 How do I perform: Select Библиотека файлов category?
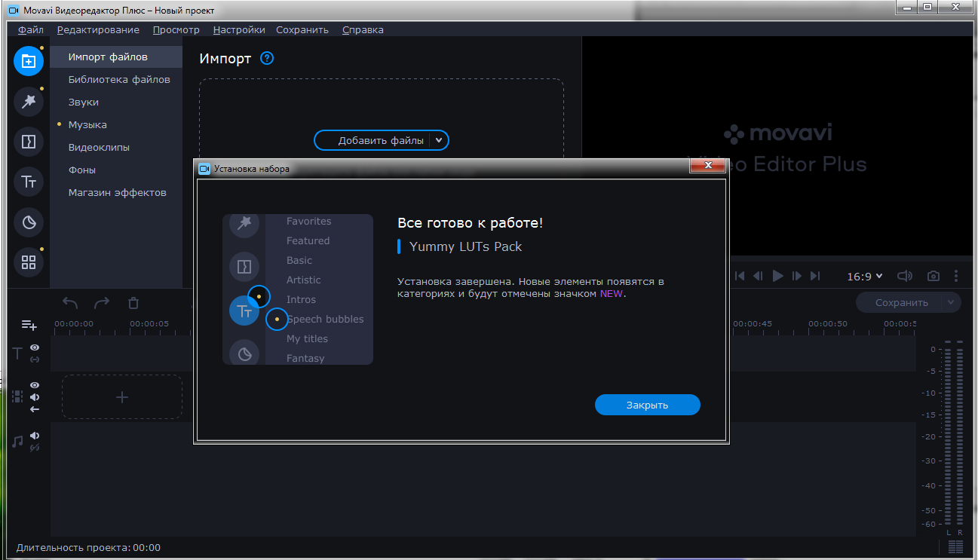tap(116, 79)
